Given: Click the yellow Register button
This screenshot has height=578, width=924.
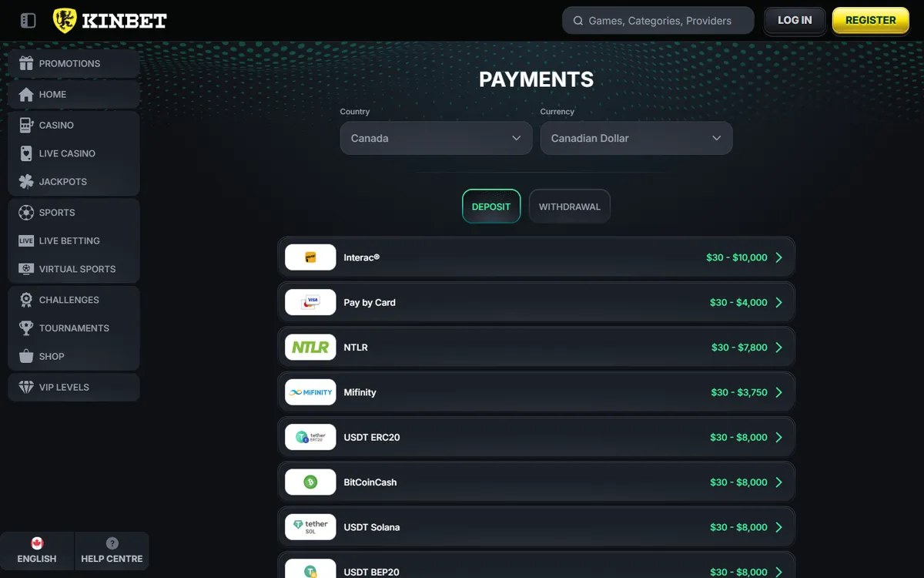Looking at the screenshot, I should (x=871, y=21).
